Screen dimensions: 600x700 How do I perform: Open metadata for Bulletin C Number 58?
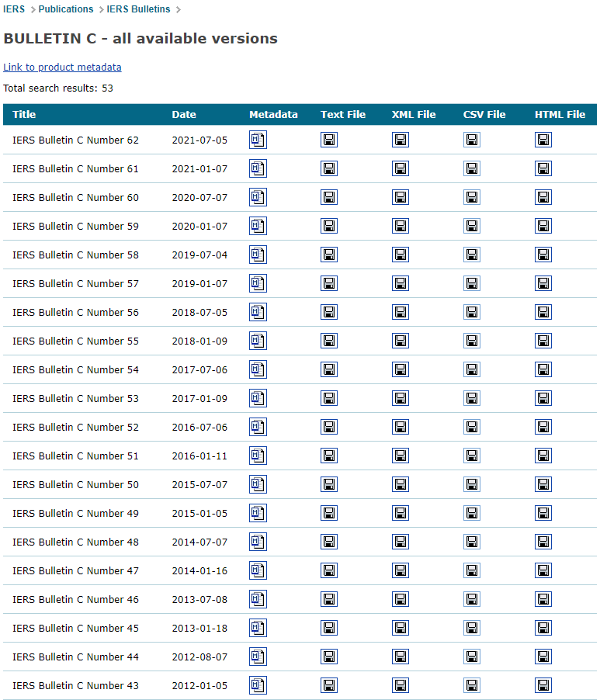pos(258,255)
